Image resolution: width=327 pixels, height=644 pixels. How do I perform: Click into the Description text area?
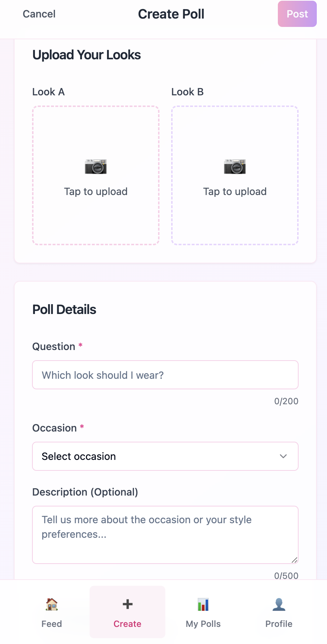pyautogui.click(x=165, y=535)
